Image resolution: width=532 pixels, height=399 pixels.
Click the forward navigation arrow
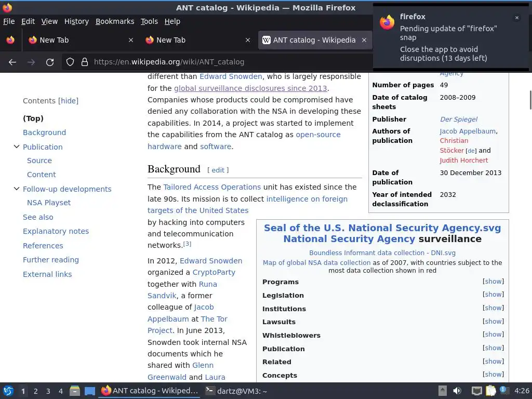tap(31, 62)
